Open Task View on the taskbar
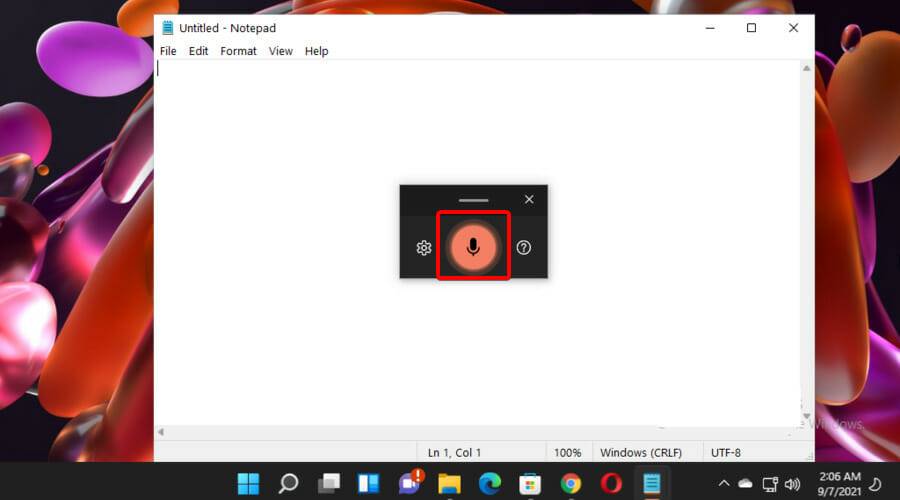This screenshot has width=900, height=500. pyautogui.click(x=328, y=484)
